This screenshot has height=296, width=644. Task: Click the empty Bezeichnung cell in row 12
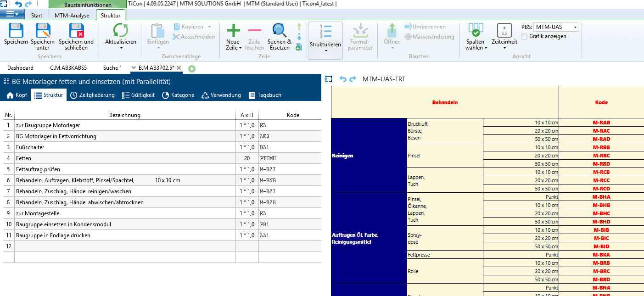click(x=125, y=246)
